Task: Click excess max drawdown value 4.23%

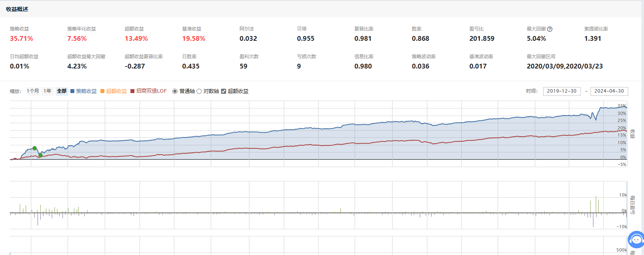Action: click(x=77, y=66)
